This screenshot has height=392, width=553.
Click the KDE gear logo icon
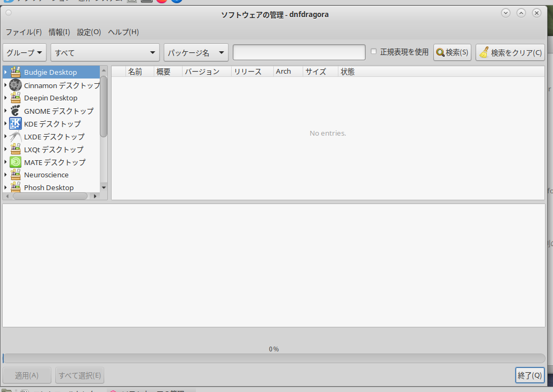(15, 123)
